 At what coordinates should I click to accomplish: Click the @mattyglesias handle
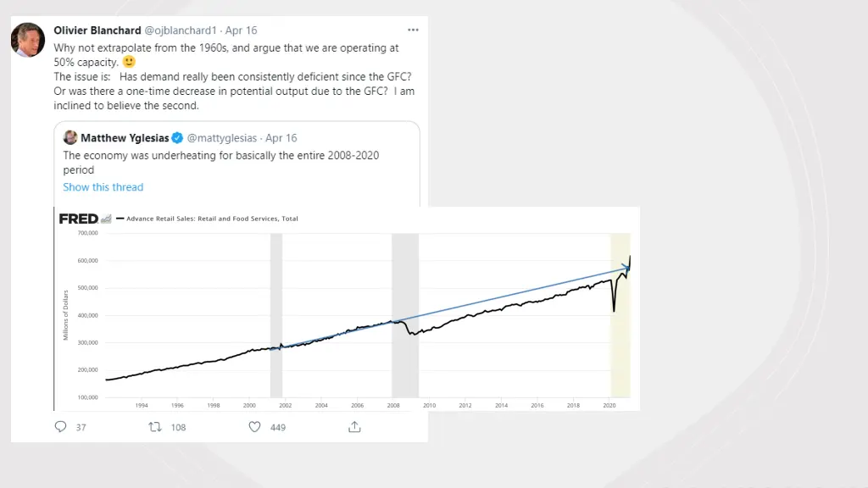click(x=222, y=138)
